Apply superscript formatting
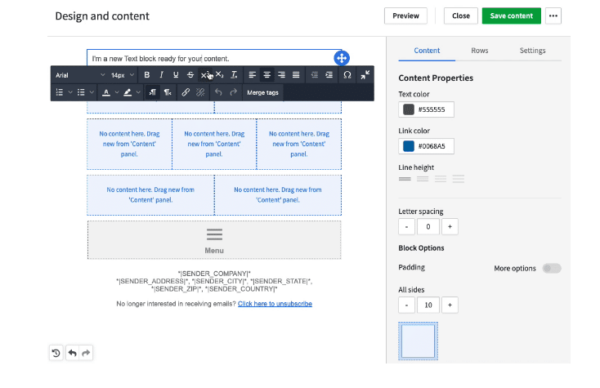The image size is (600, 388). tap(205, 75)
